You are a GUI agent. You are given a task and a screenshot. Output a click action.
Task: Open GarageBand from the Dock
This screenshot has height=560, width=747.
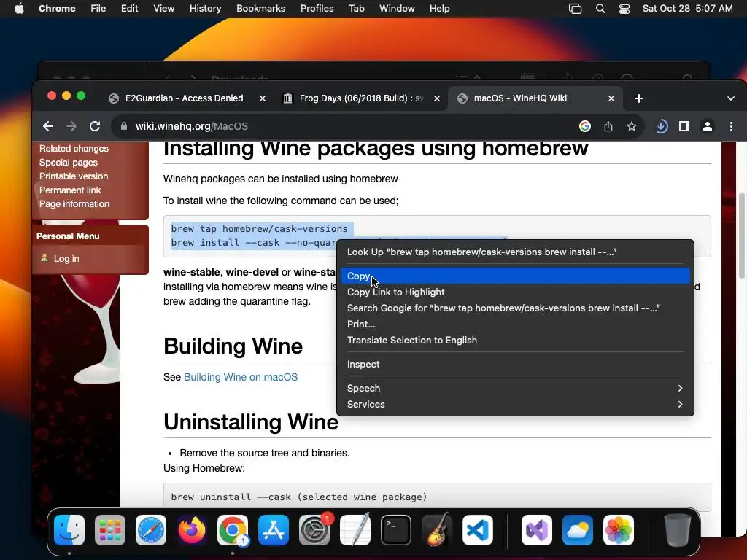437,530
